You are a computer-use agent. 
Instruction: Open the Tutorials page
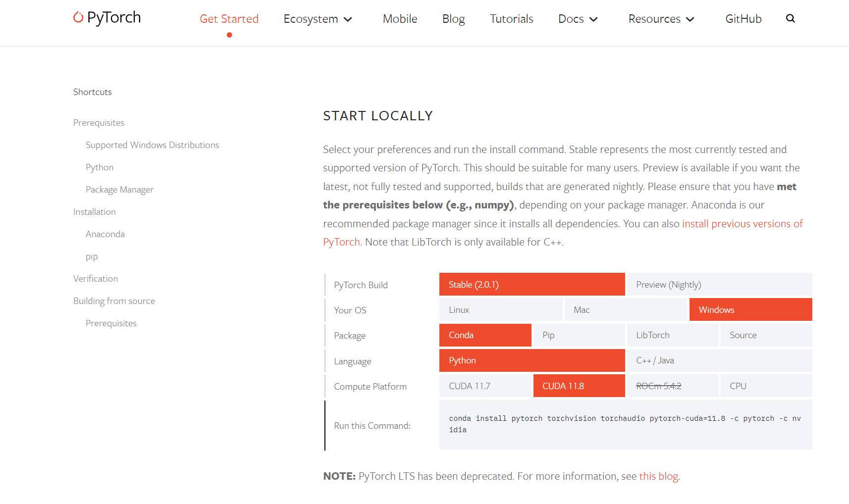[x=511, y=19]
